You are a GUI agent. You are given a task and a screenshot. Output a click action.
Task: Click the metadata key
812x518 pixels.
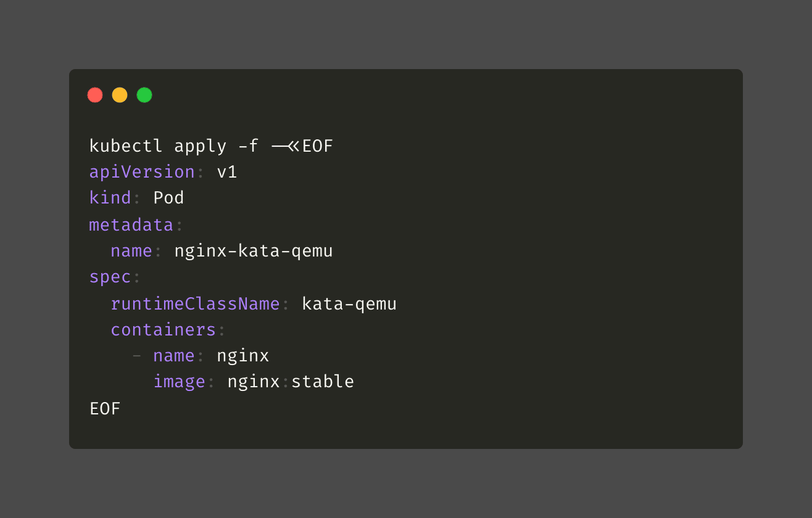pyautogui.click(x=131, y=224)
